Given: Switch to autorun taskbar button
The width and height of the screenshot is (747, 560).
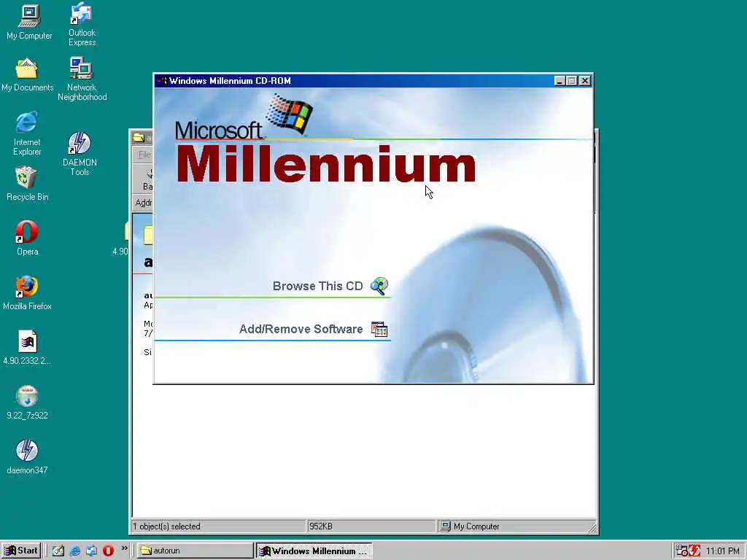Looking at the screenshot, I should [196, 551].
